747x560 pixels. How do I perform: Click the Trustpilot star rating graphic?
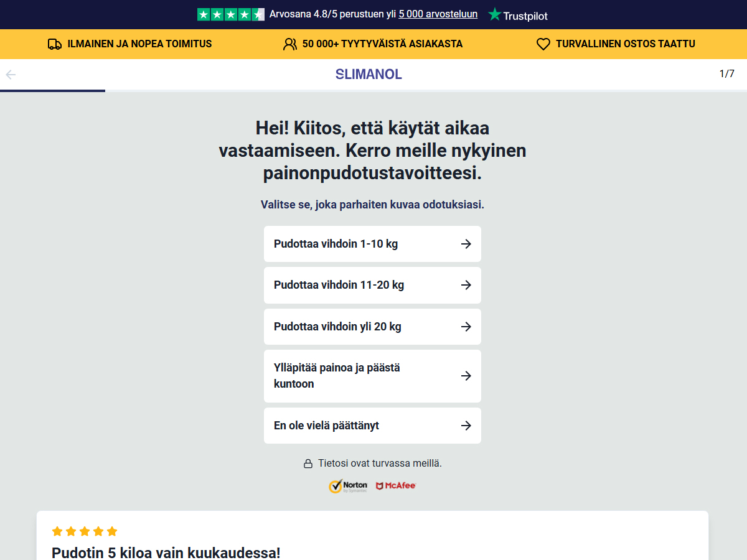231,14
